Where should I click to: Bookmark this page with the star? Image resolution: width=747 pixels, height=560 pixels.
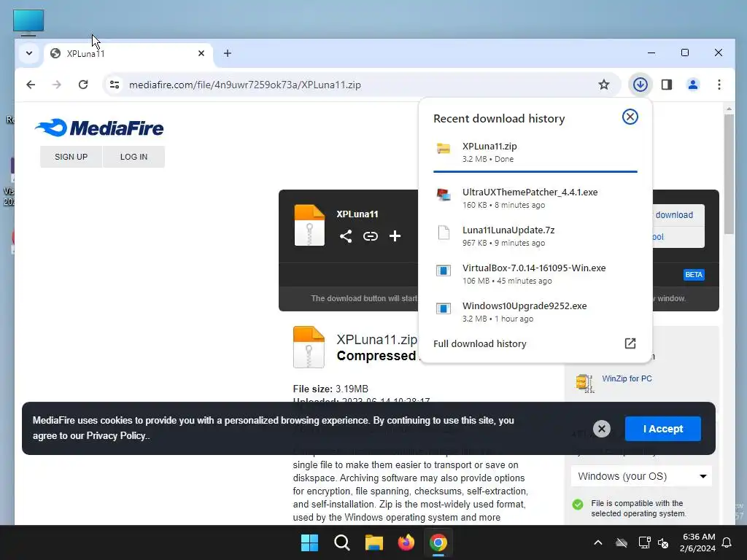pyautogui.click(x=603, y=85)
